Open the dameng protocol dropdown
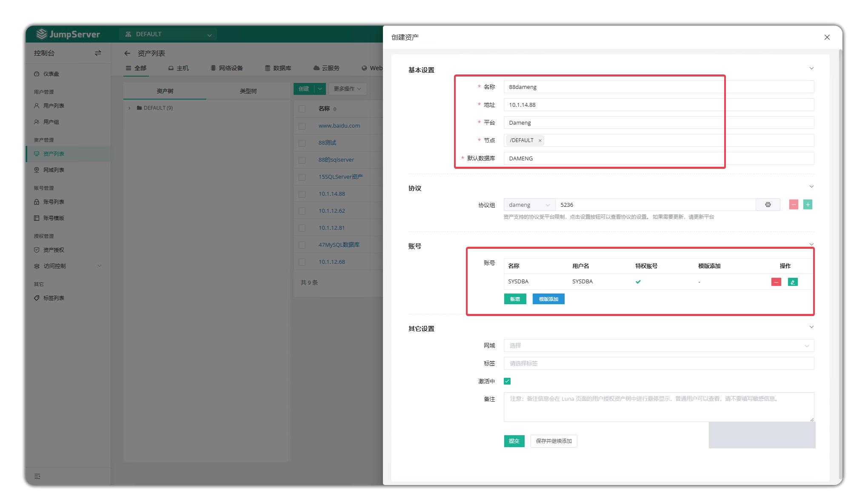Image resolution: width=868 pixels, height=502 pixels. coord(529,205)
